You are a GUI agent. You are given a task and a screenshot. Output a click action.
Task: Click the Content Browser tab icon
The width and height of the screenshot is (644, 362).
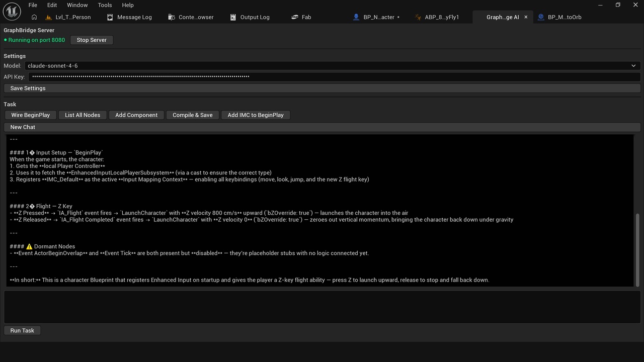tap(172, 17)
